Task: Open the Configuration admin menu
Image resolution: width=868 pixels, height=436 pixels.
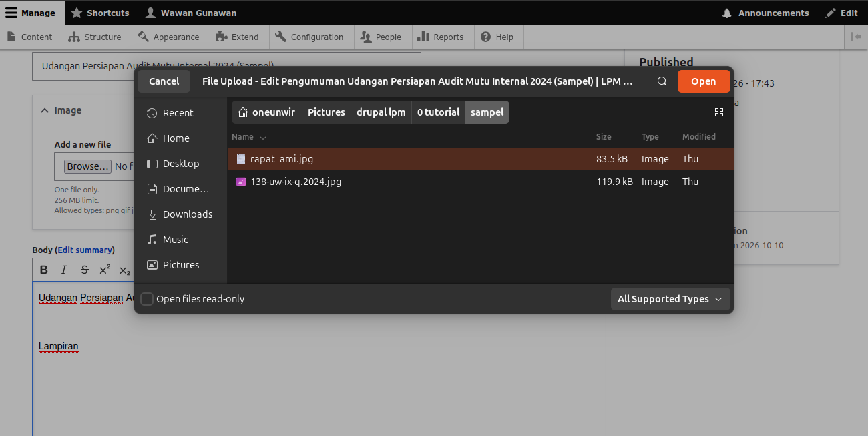Action: (x=310, y=37)
